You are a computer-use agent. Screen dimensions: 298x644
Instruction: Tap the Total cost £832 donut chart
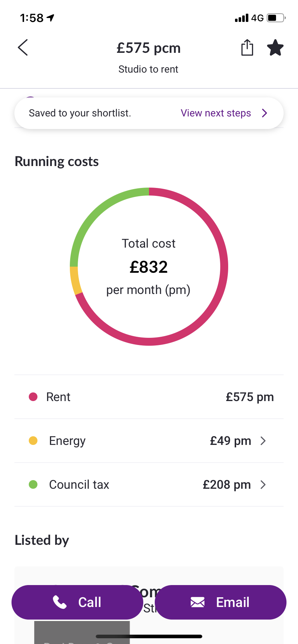tap(149, 267)
